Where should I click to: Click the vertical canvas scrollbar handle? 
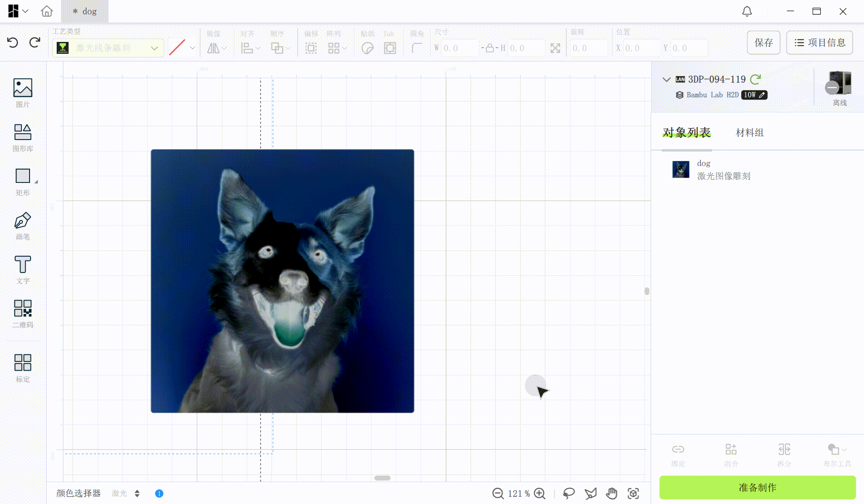(647, 291)
